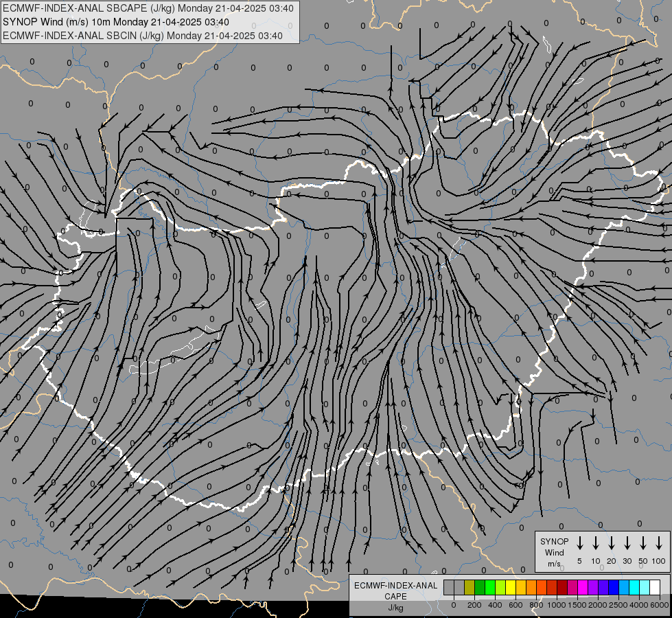Pick the white swatch ending at 6000
The height and width of the screenshot is (618, 672).
[x=656, y=587]
